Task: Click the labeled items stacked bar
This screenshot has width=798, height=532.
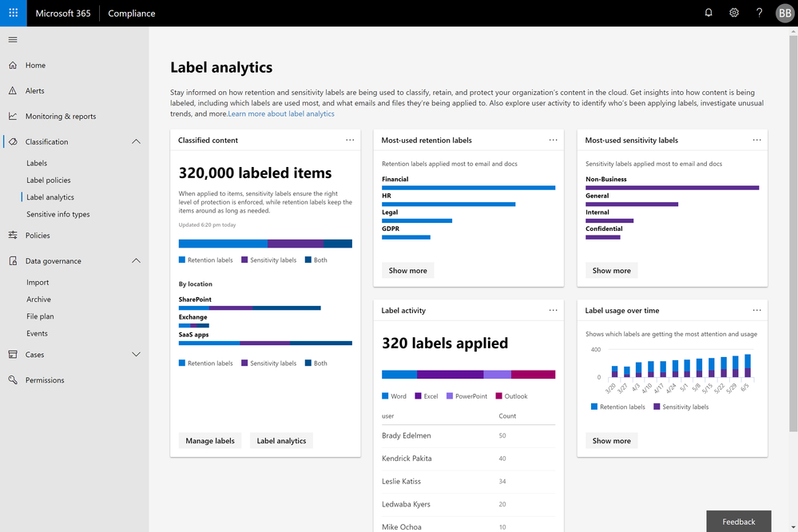Action: (265, 244)
